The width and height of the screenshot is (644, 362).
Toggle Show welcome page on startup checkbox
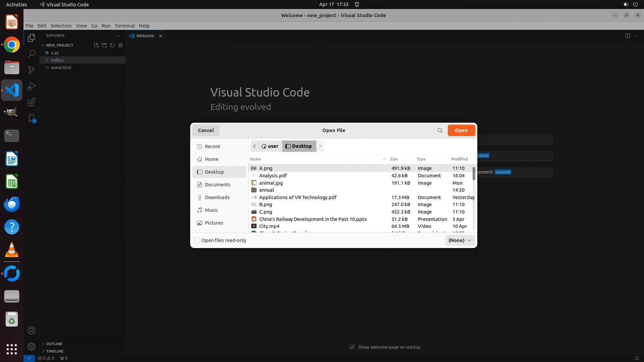pos(352,347)
